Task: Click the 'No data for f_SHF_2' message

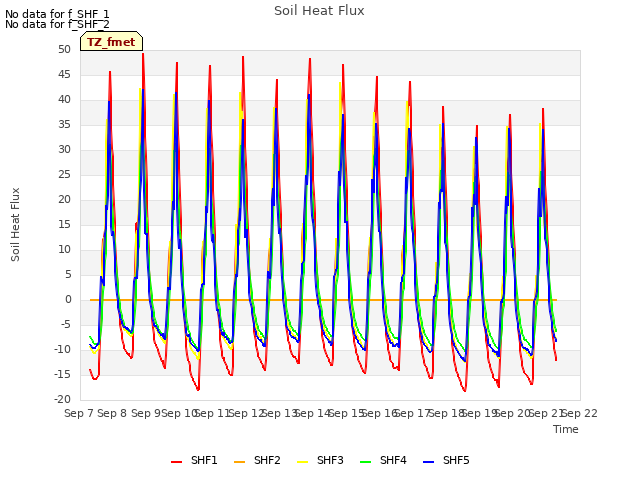Action: point(57,24)
